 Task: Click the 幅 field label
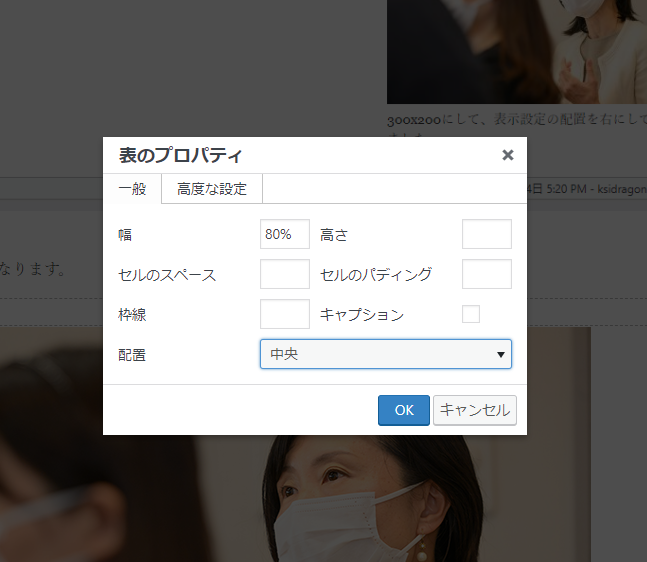(125, 235)
